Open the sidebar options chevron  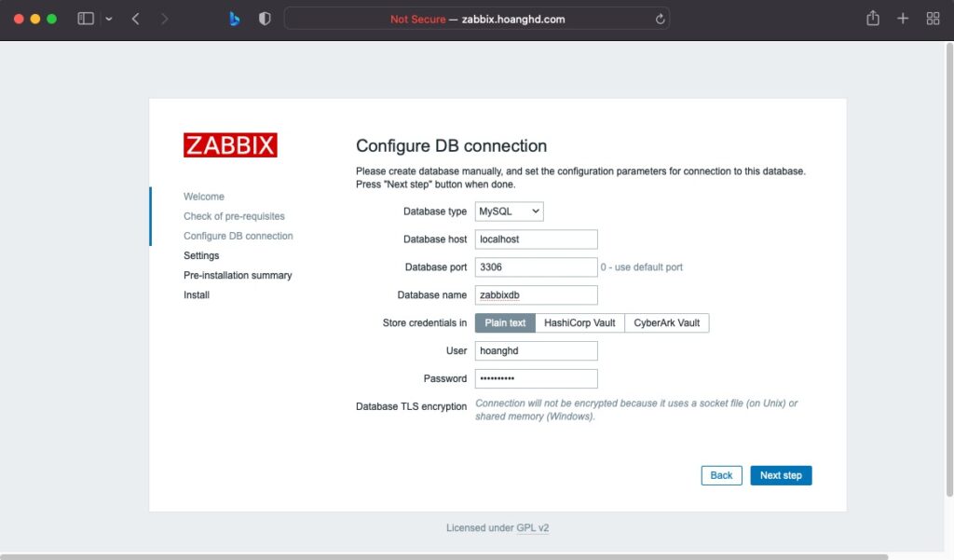pyautogui.click(x=109, y=19)
